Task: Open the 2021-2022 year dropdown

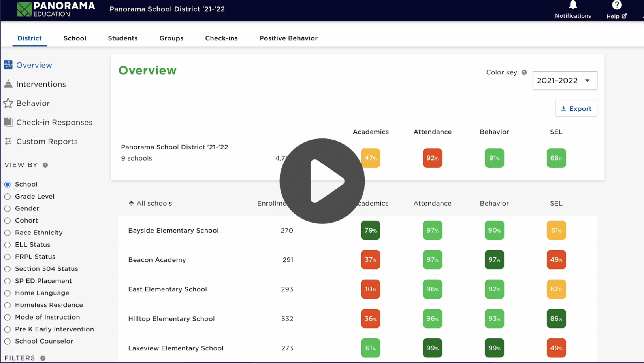Action: [x=565, y=81]
